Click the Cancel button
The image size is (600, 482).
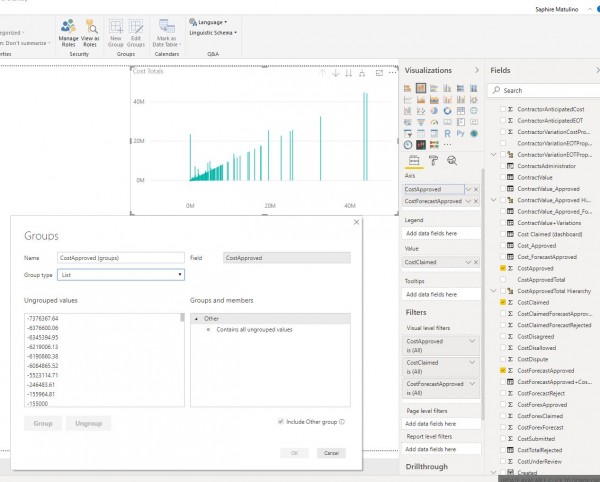(x=331, y=453)
